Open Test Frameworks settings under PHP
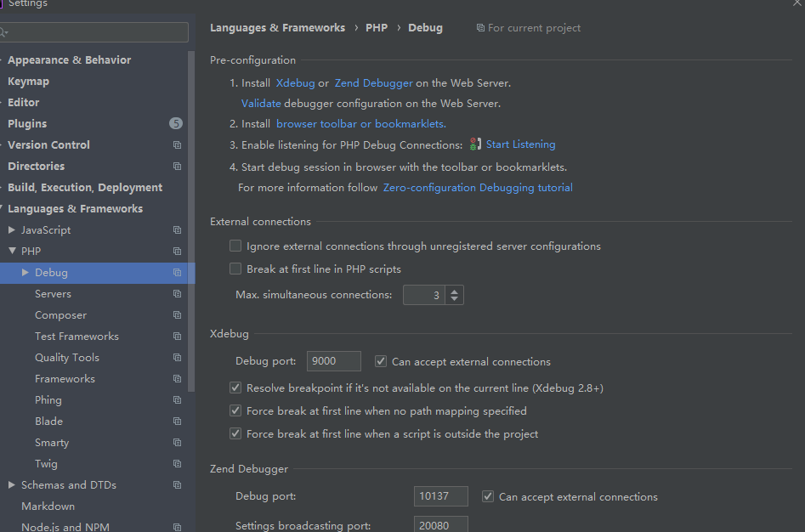 (x=77, y=337)
